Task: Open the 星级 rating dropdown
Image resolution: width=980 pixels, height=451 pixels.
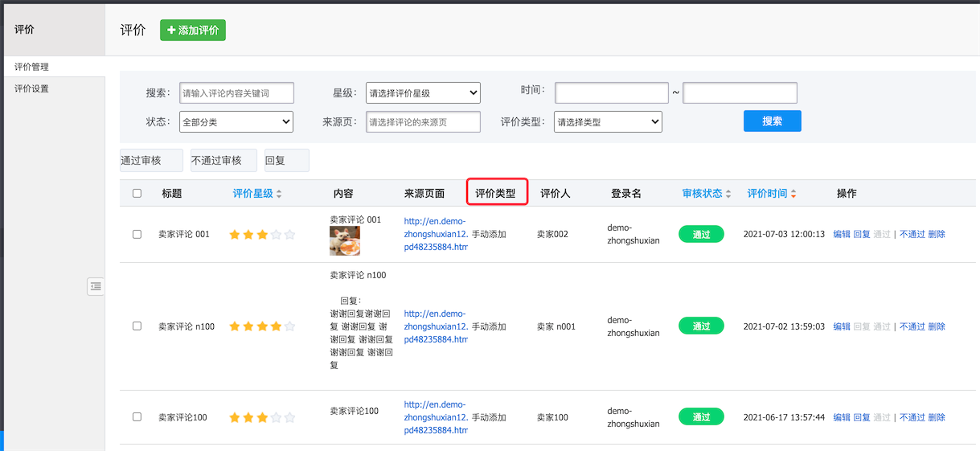Action: pos(422,93)
